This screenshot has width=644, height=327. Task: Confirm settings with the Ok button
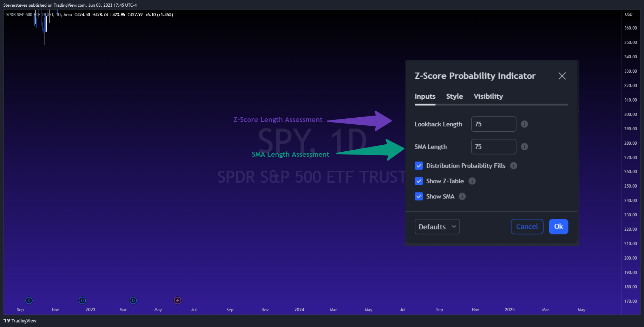click(x=558, y=227)
